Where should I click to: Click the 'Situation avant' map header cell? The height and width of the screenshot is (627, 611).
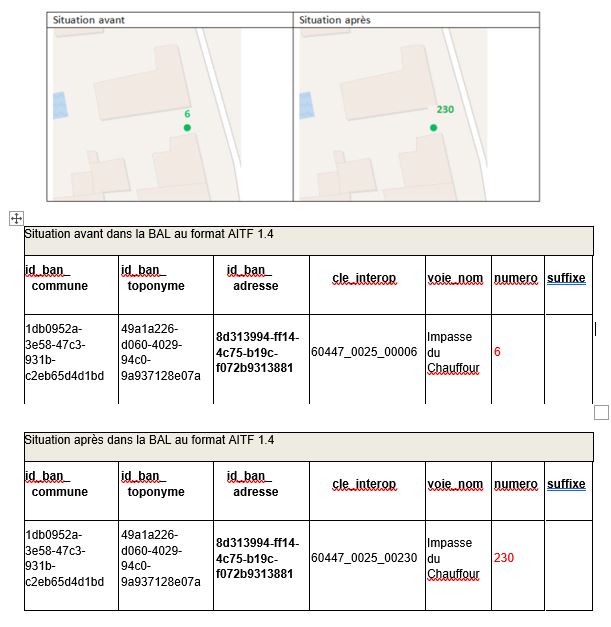coord(172,20)
